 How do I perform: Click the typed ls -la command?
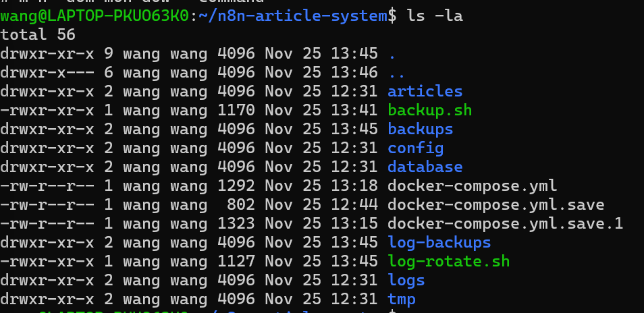(x=435, y=16)
